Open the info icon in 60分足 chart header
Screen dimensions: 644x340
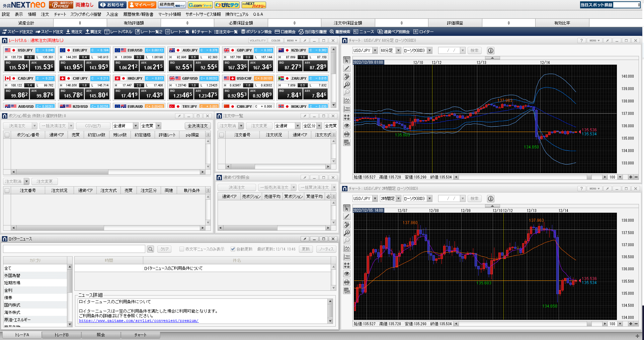tap(491, 51)
